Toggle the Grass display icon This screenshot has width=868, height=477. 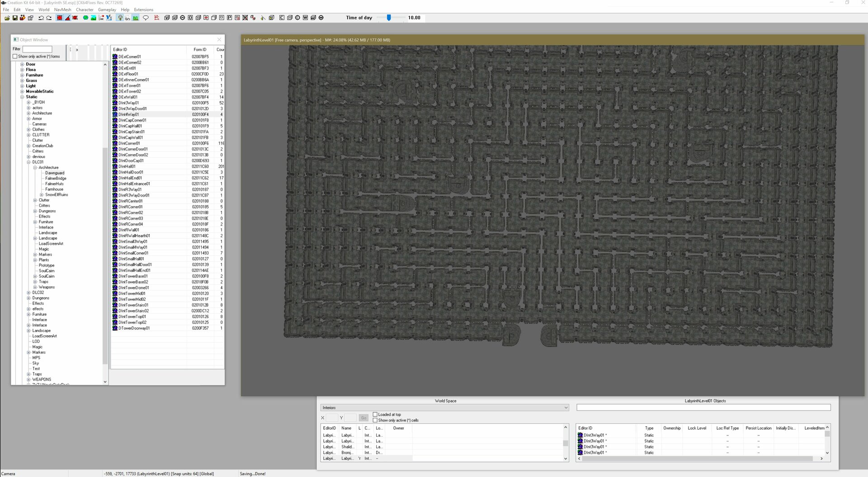[x=135, y=18]
